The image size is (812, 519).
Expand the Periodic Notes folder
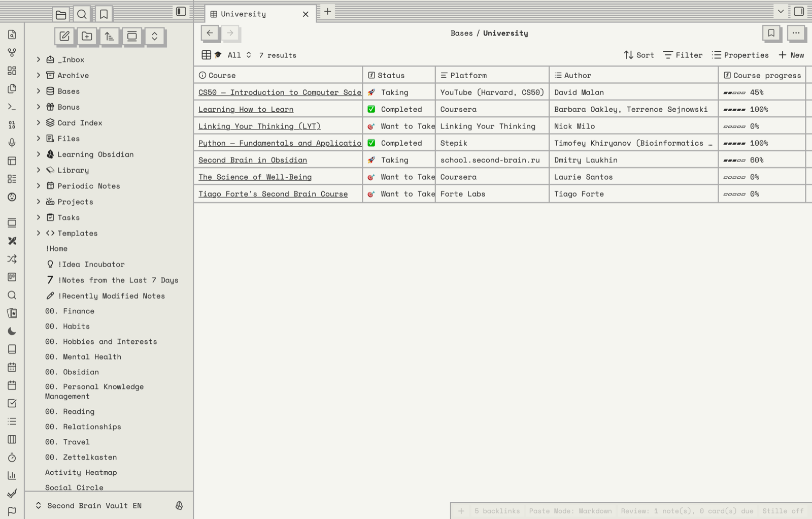point(39,186)
